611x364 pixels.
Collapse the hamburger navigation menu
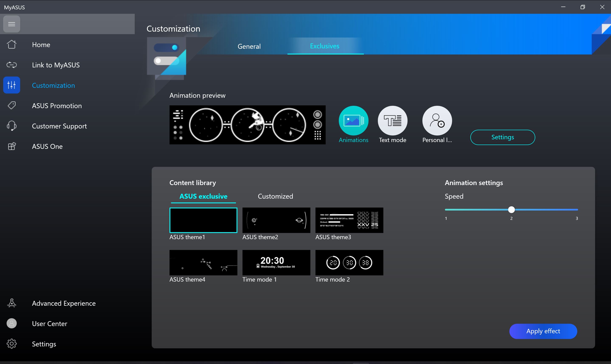tap(11, 24)
